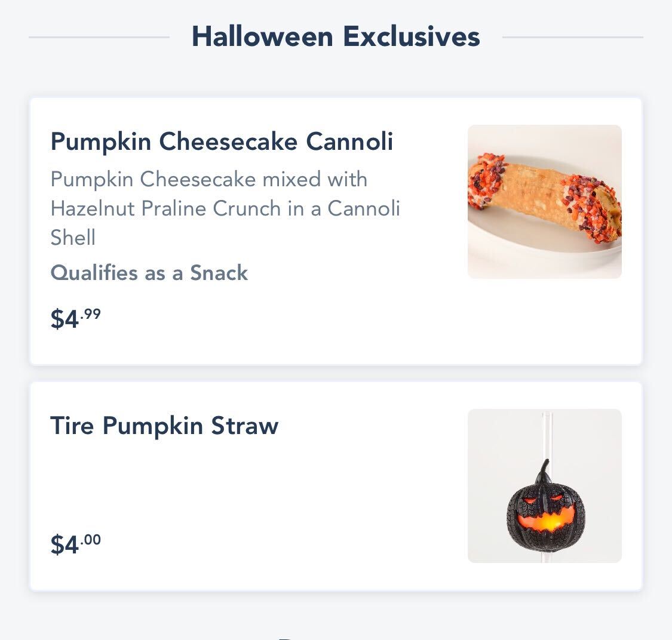Click the Pumpkin Cheesecake Cannoli title
672x640 pixels.
click(222, 141)
